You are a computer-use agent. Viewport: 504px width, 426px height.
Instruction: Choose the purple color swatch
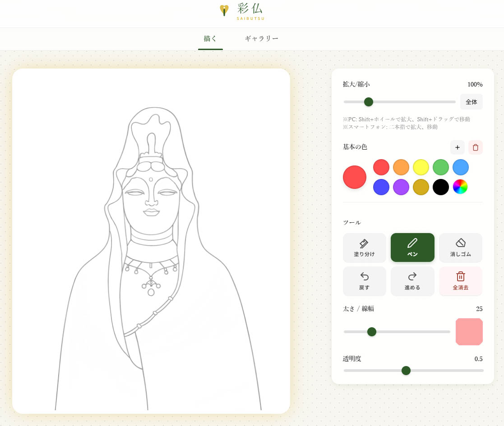coord(401,187)
